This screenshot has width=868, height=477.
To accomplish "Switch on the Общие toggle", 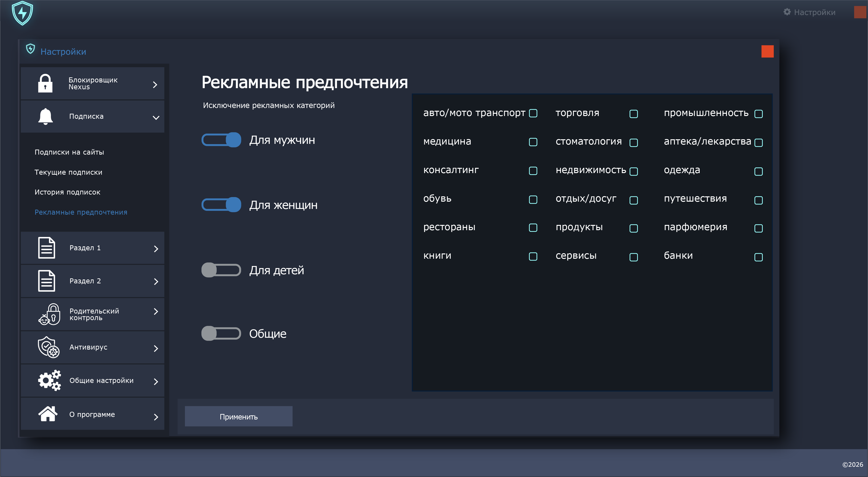I will [x=221, y=333].
